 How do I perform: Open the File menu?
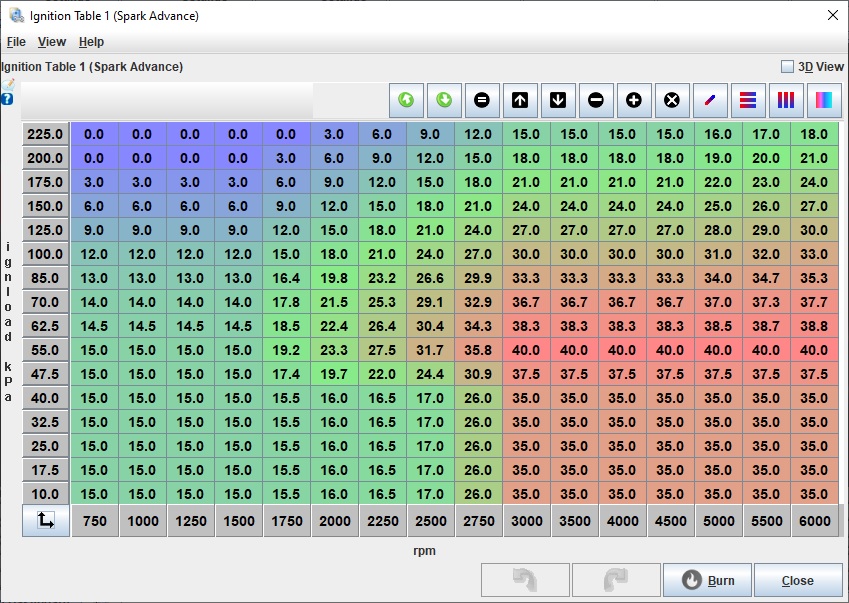16,42
